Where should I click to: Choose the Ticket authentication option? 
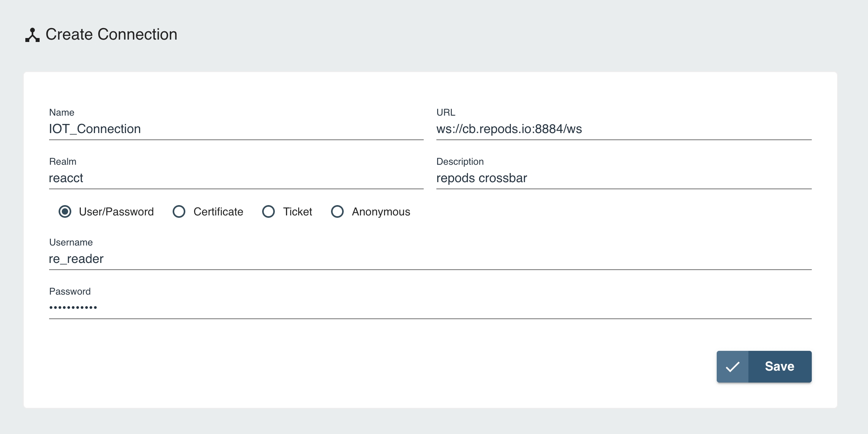click(x=268, y=211)
